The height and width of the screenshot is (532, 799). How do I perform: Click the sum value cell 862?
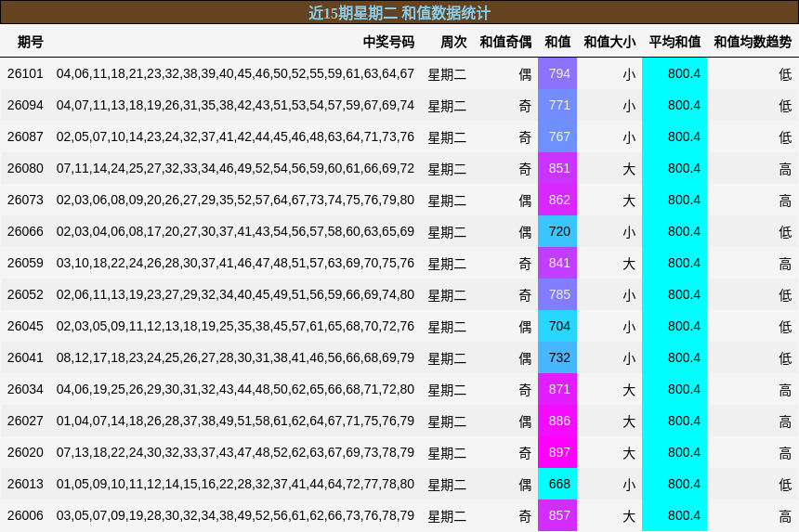point(557,200)
